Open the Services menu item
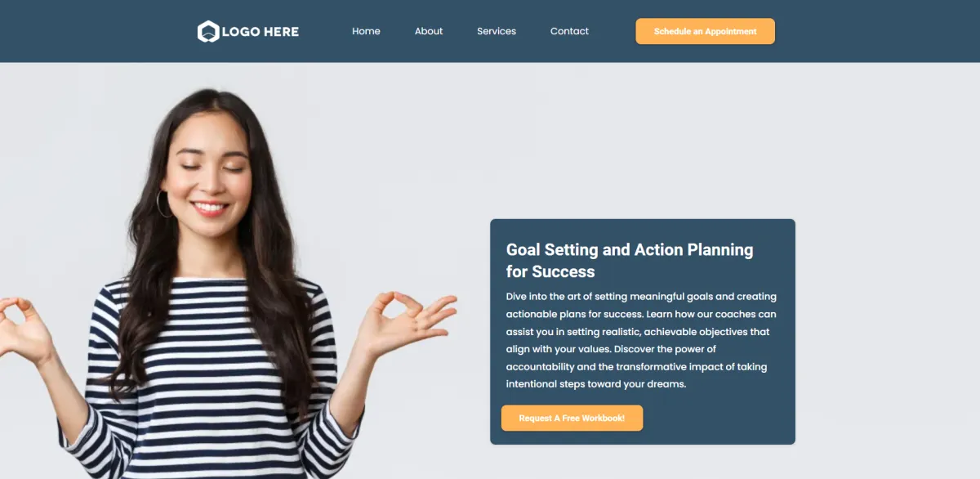The height and width of the screenshot is (479, 980). click(x=497, y=31)
